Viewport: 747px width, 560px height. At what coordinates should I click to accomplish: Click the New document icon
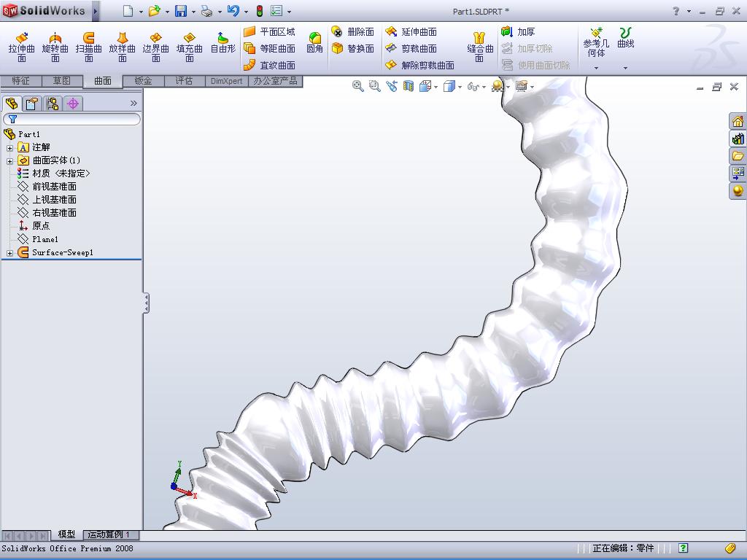[x=128, y=11]
